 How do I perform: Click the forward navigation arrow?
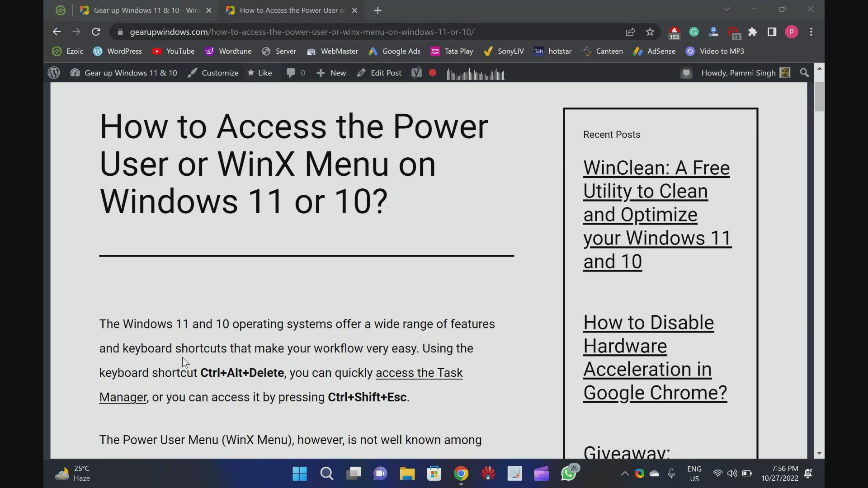[76, 32]
